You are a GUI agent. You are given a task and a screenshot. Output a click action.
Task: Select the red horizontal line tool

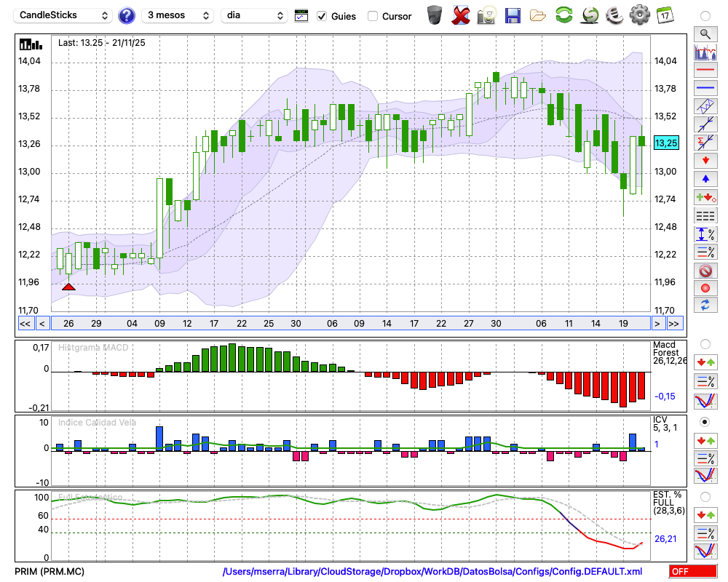click(x=705, y=70)
